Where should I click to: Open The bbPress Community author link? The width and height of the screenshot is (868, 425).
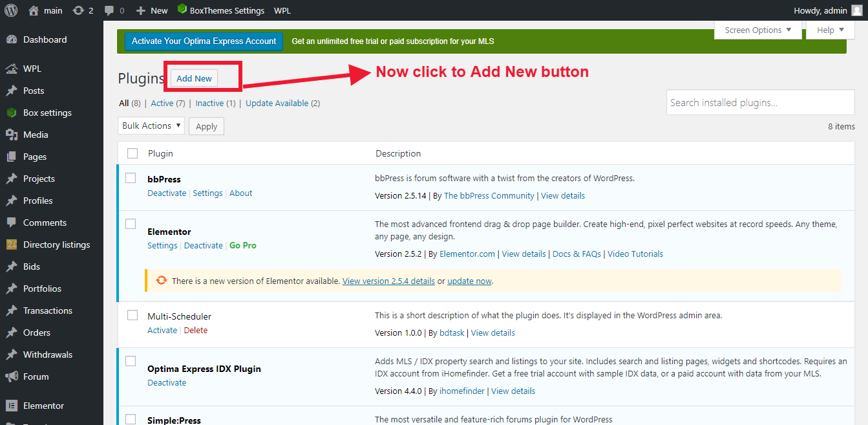tap(489, 195)
